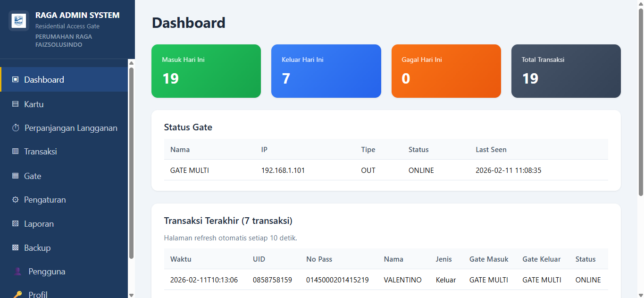Click the orange Gagal Hari Ini card
Viewport: 644px width, 298px height.
pos(446,71)
